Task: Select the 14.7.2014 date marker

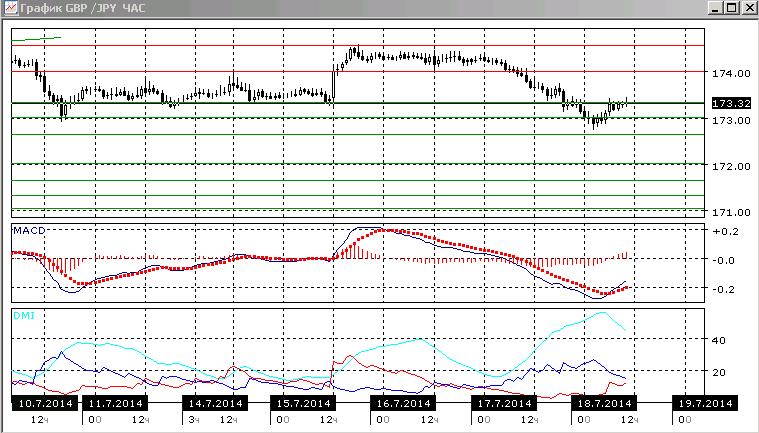Action: click(x=215, y=403)
